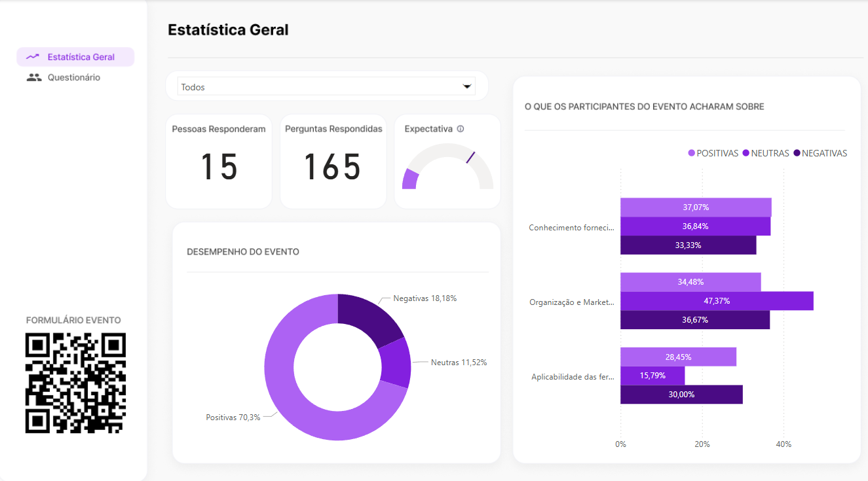868x481 pixels.
Task: Open the Questionário page
Action: tap(73, 77)
